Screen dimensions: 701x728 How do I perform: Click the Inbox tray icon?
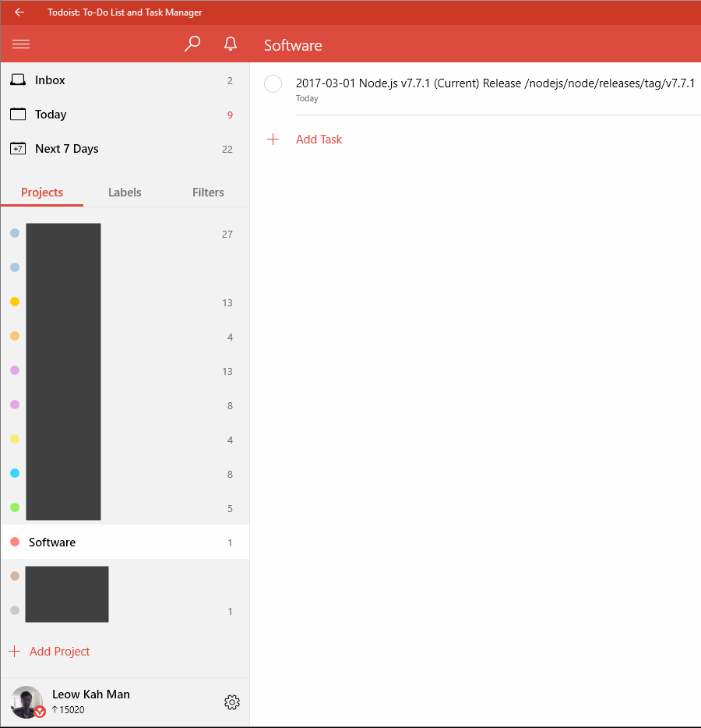(18, 80)
